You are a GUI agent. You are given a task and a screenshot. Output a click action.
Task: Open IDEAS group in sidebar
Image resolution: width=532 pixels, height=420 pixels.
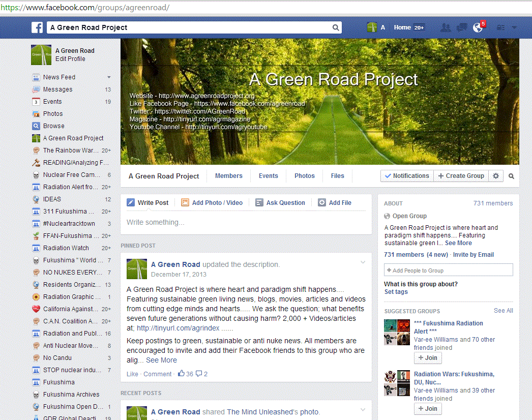point(52,199)
